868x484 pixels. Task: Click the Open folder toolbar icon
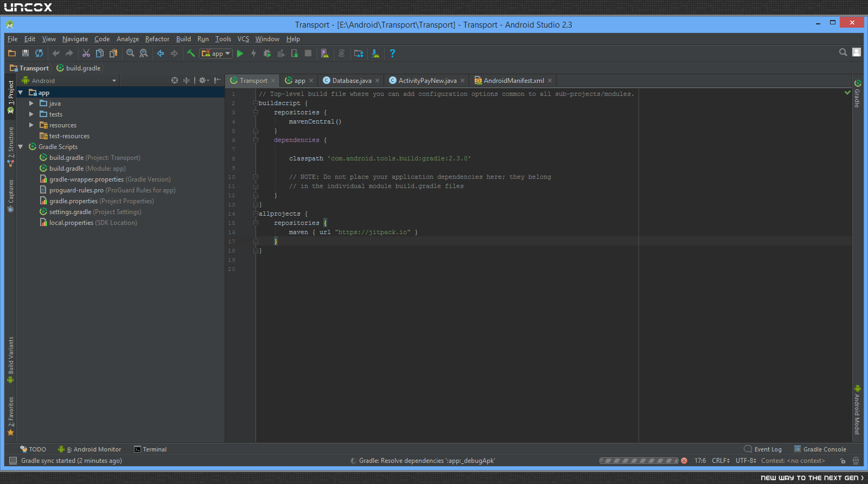click(12, 53)
